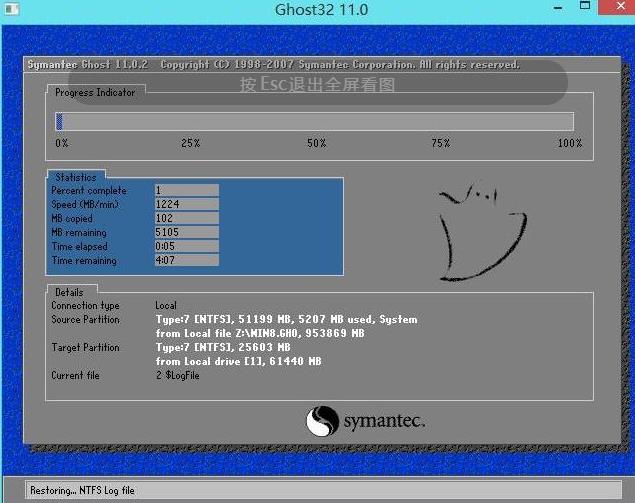The image size is (635, 503).
Task: Click the Speed (MB/min) label
Action: [85, 204]
